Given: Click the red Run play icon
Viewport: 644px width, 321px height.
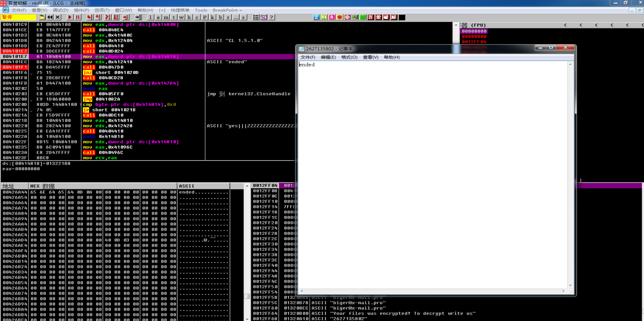Looking at the screenshot, I should tap(70, 17).
